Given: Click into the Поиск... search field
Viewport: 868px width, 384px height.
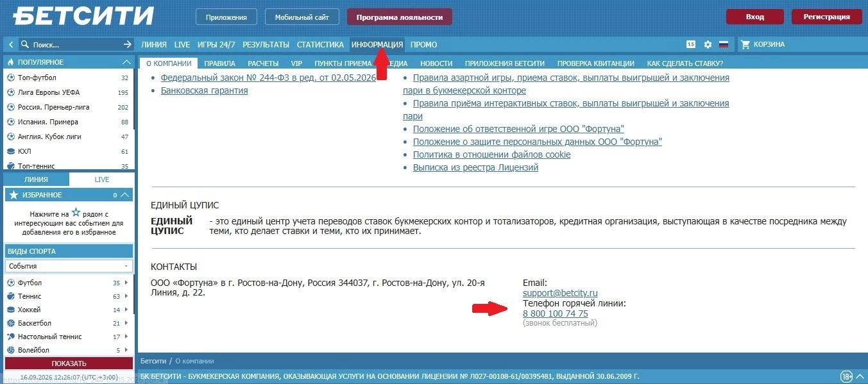Looking at the screenshot, I should click(76, 45).
